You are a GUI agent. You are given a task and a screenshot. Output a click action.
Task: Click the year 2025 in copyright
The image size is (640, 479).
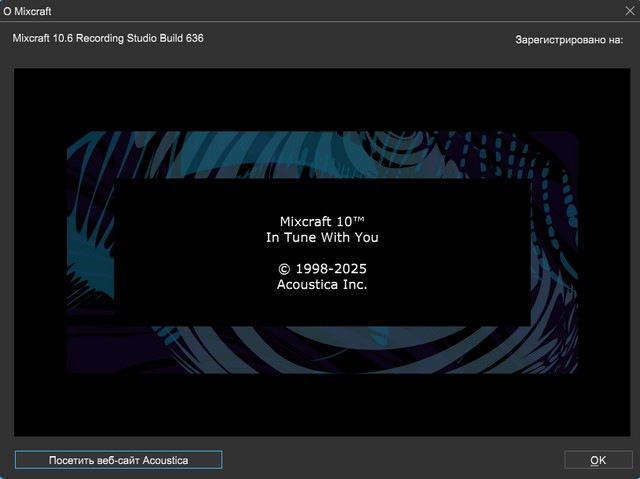click(349, 269)
